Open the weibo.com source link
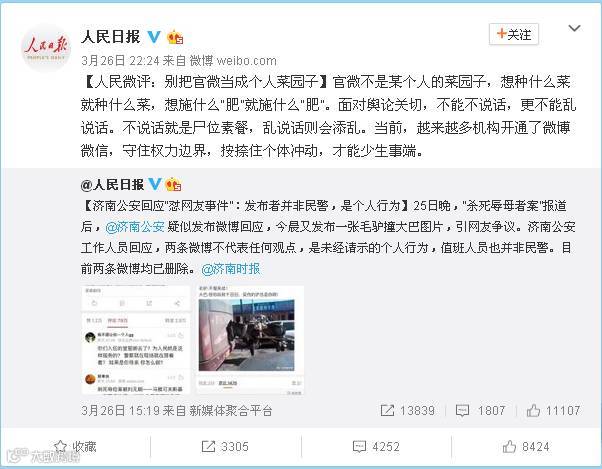This screenshot has width=602, height=469. pyautogui.click(x=246, y=61)
